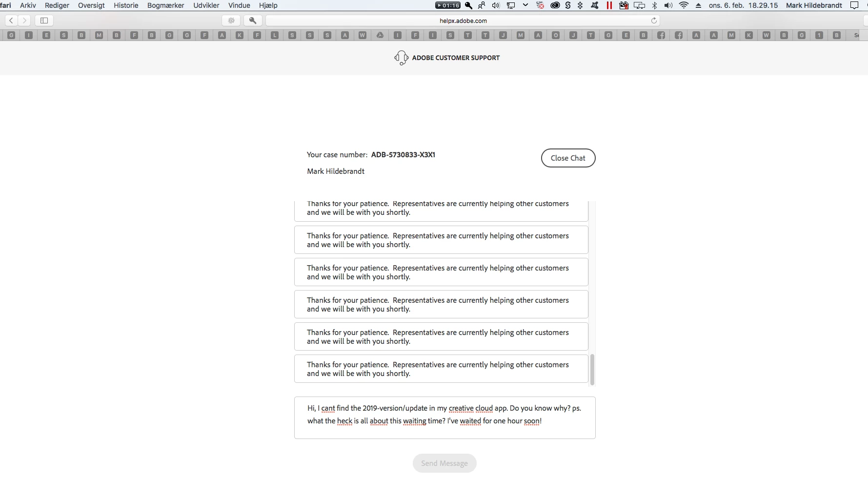Click inside the chat message text box
This screenshot has height=481, width=868.
pos(444,418)
